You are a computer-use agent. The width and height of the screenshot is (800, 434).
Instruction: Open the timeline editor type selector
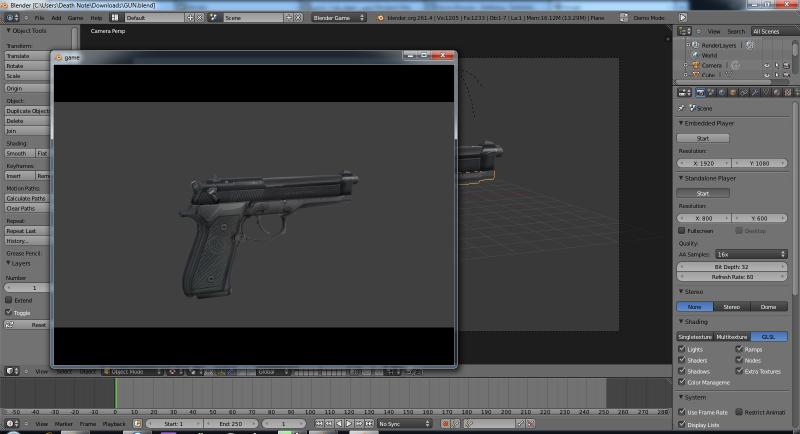pos(12,423)
